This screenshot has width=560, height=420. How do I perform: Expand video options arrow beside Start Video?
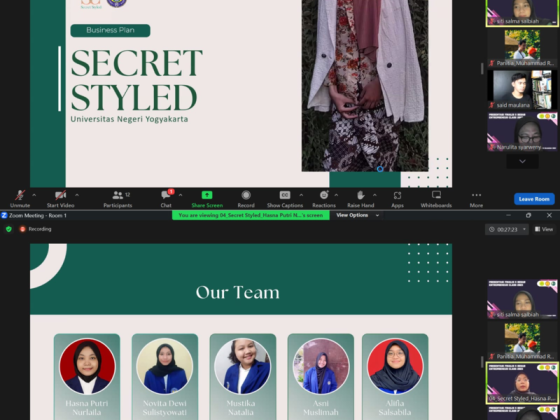[77, 195]
